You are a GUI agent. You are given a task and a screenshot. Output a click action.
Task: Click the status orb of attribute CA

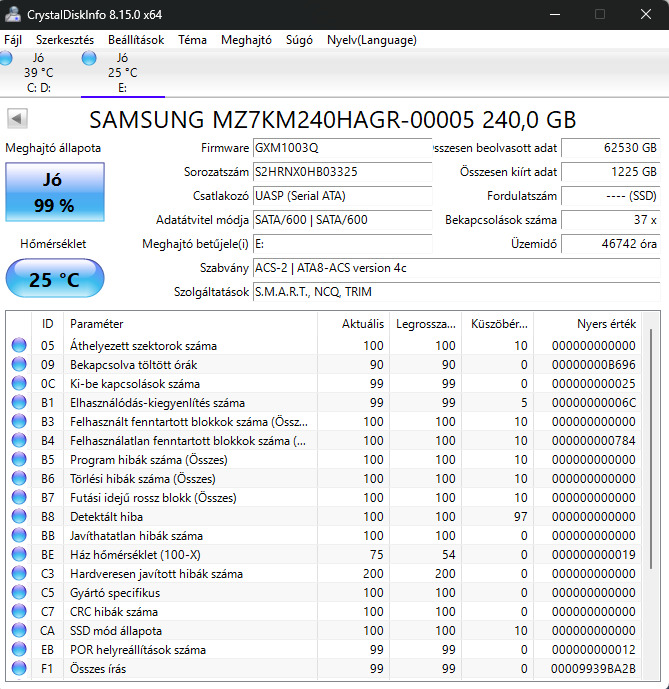pyautogui.click(x=19, y=630)
